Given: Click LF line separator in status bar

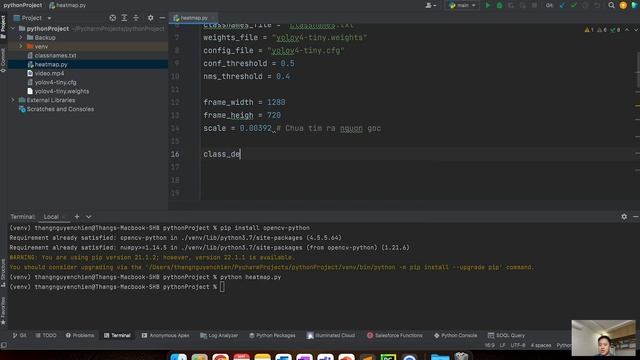Looking at the screenshot, I should click(x=502, y=345).
